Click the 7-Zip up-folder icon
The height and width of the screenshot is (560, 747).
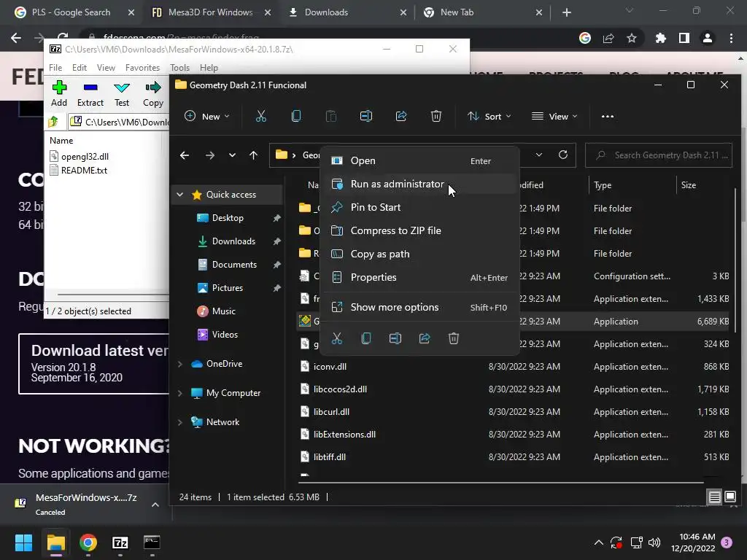tap(53, 122)
